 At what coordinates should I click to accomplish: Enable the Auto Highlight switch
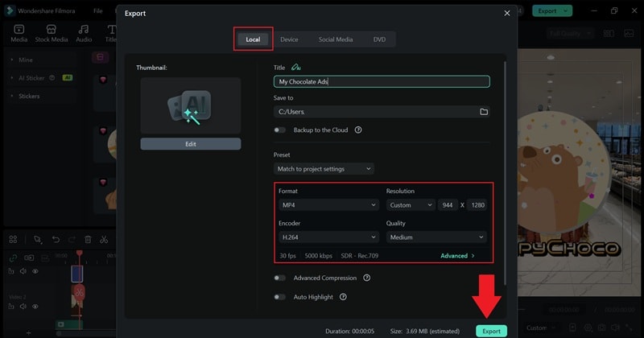pos(279,296)
